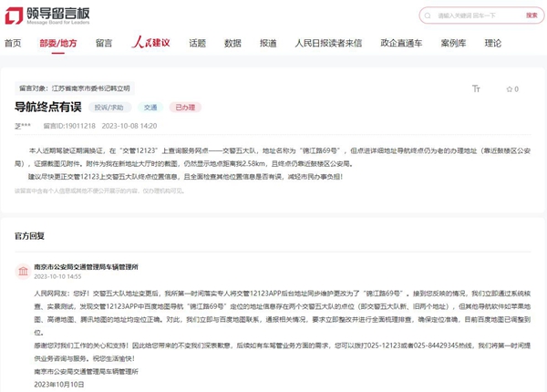
Task: Click the 官方回复 heading
Action: (30, 236)
